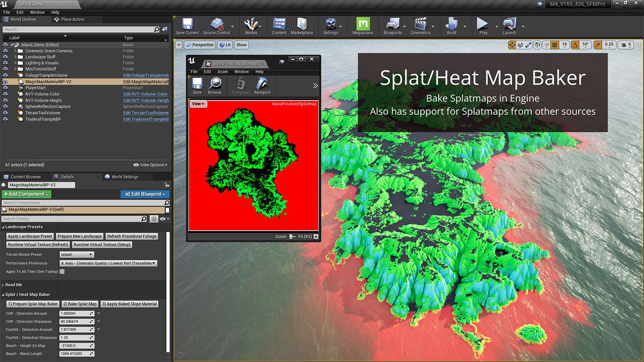The height and width of the screenshot is (362, 644).
Task: Click the Edit RVT-Volume-Color link
Action: pyautogui.click(x=145, y=94)
